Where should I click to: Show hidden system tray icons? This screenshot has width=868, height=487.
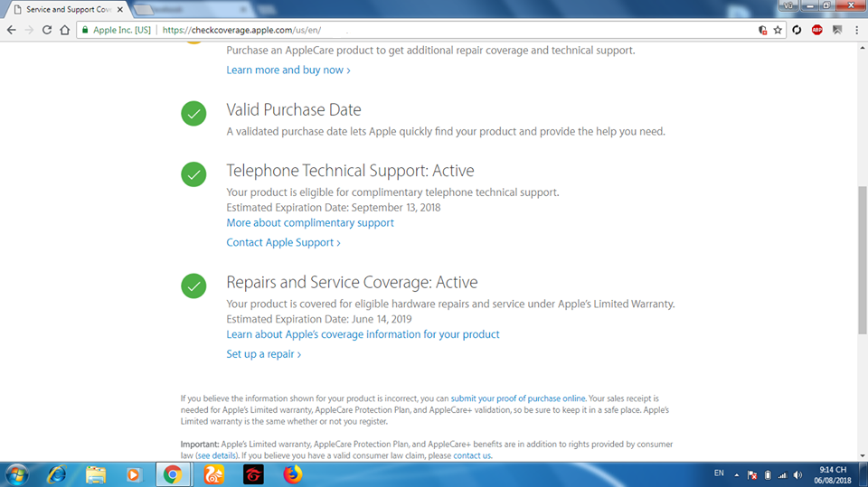(737, 475)
